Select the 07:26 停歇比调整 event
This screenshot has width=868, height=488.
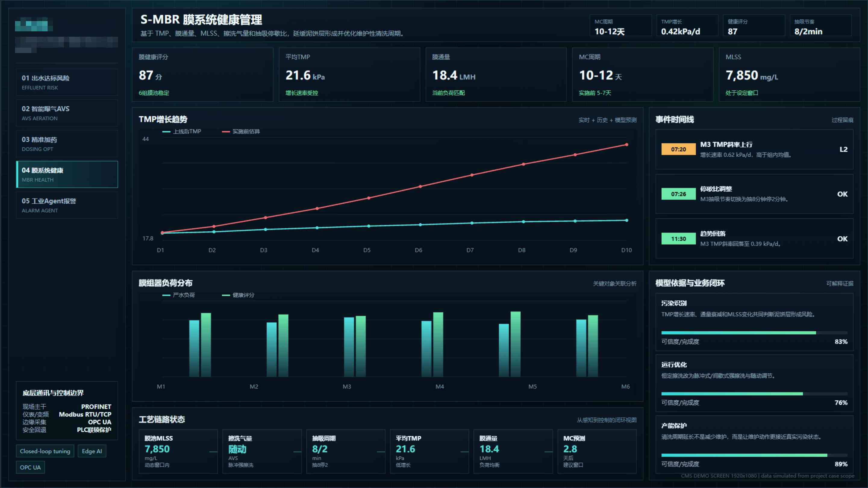[754, 194]
